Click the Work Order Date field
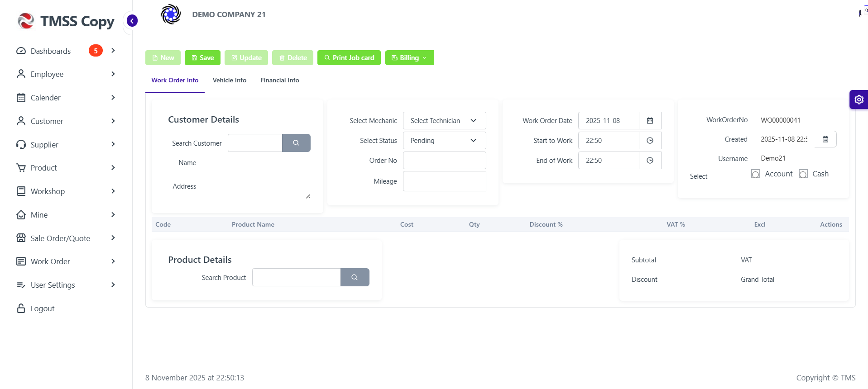 click(609, 121)
